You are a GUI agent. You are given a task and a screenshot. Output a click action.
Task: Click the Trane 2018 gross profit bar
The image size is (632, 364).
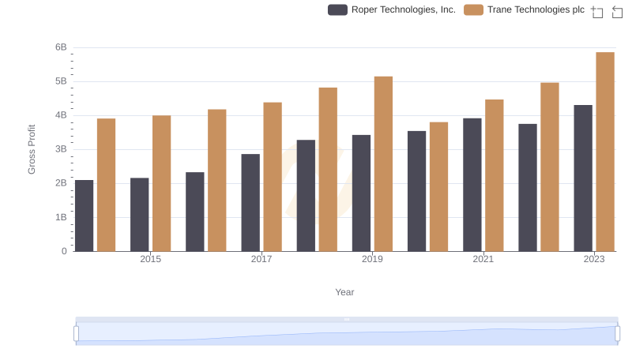coord(328,170)
